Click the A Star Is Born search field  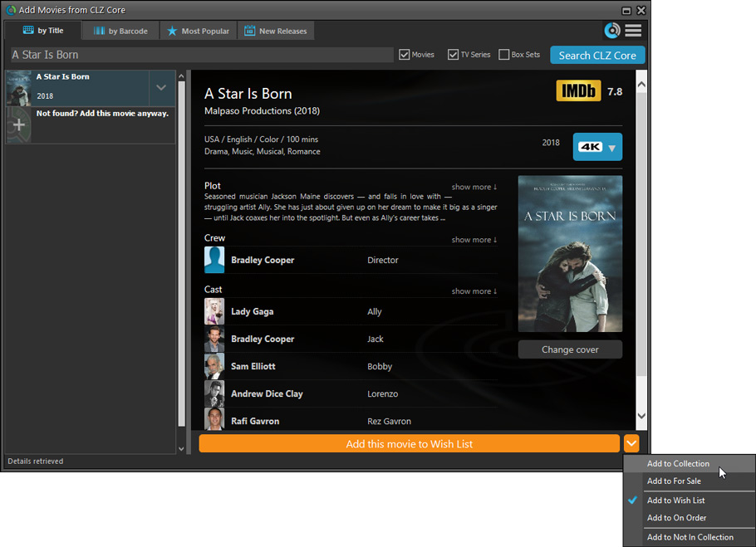pyautogui.click(x=202, y=55)
